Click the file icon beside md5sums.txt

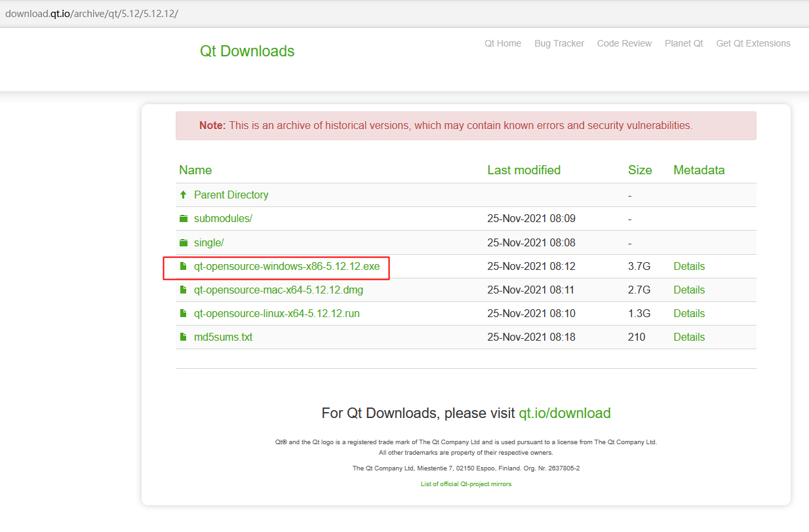[x=184, y=337]
